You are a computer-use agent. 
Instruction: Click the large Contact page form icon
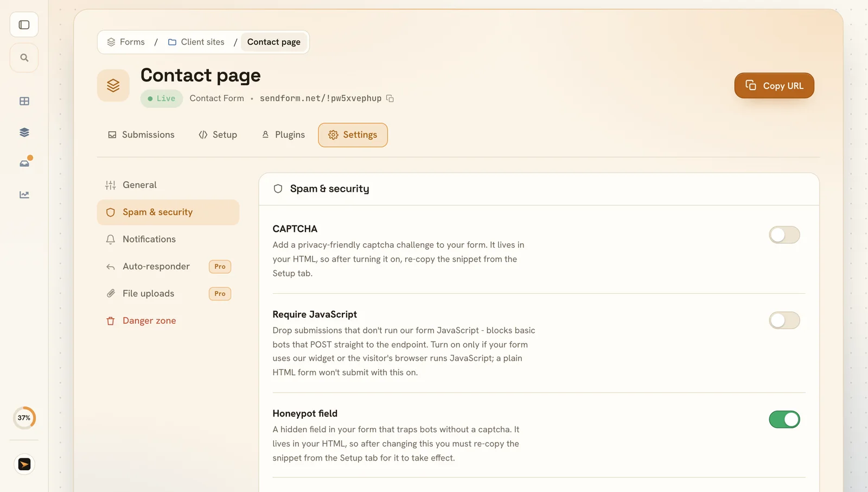[113, 85]
